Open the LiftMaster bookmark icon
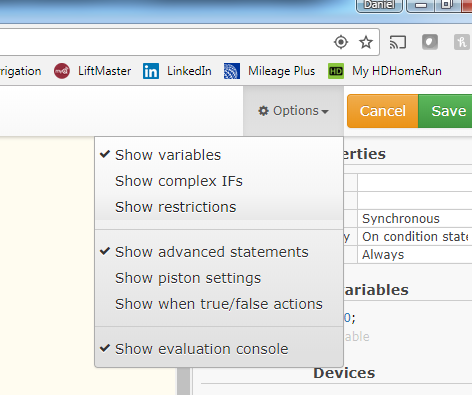Screen dimensions: 472x395 [x=62, y=71]
